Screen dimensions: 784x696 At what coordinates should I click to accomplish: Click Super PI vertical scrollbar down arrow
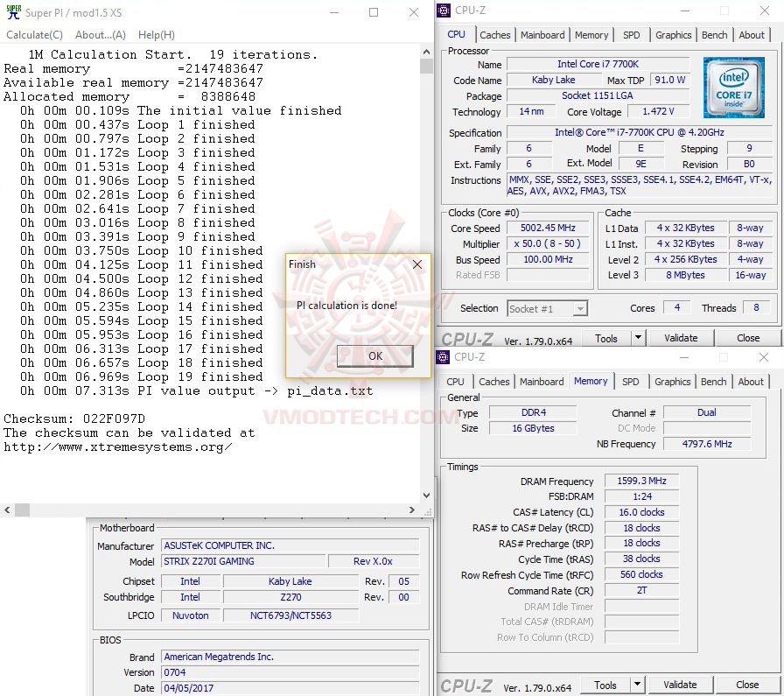tap(426, 496)
